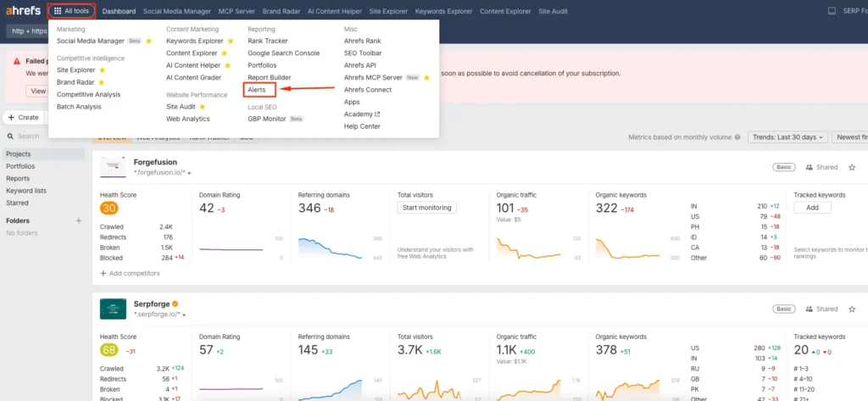Viewport: 868px width, 401px height.
Task: Select Alerts from the Reporting menu
Action: tap(256, 89)
